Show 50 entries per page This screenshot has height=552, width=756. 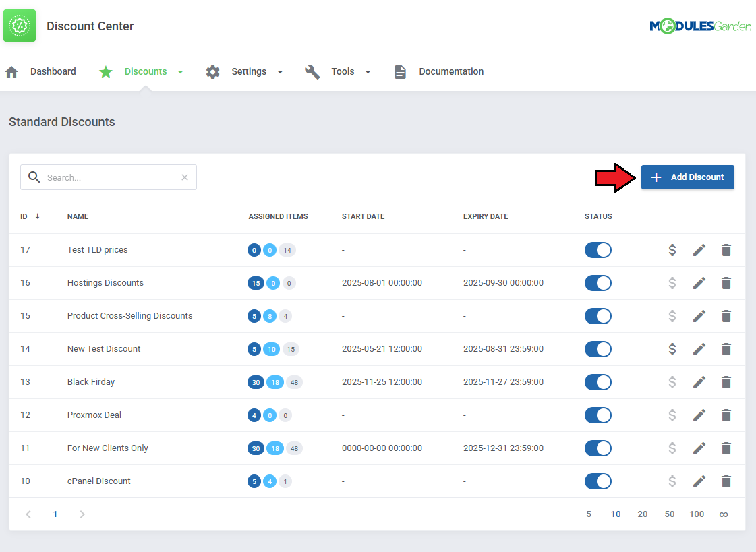coord(670,514)
